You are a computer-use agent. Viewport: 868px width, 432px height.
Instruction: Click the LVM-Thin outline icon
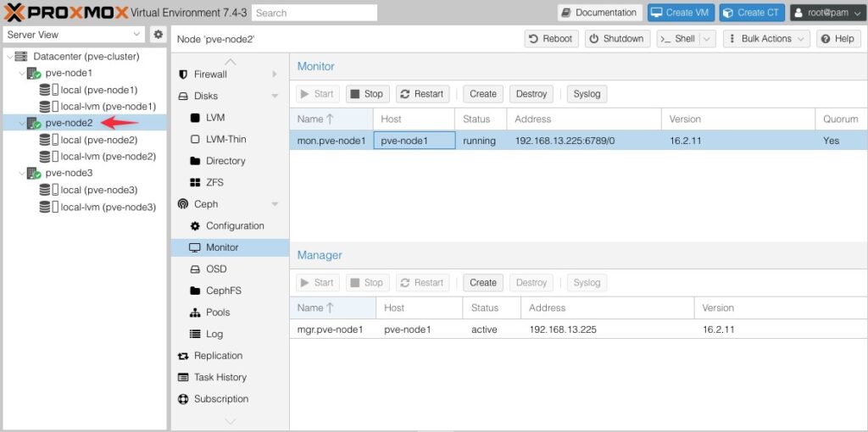tap(195, 140)
